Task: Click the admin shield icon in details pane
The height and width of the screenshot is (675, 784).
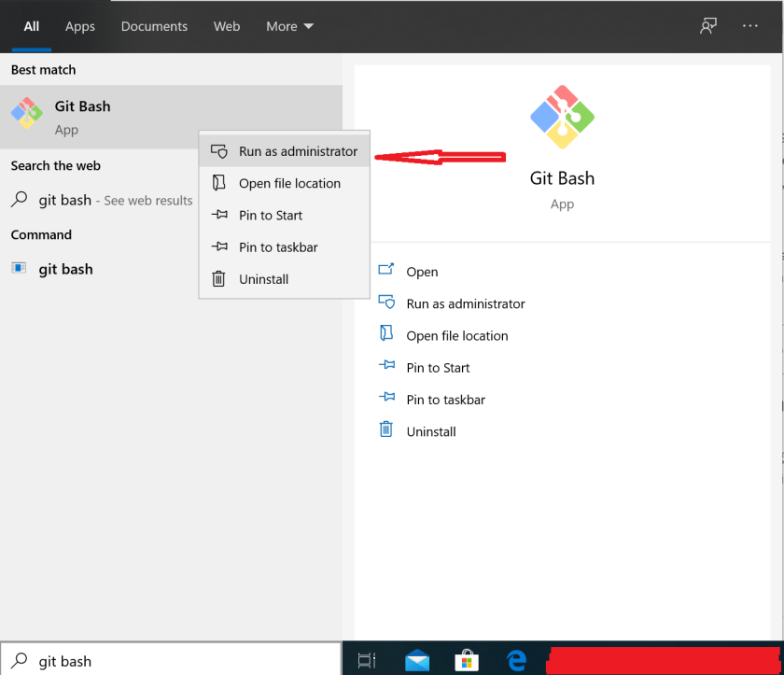Action: pyautogui.click(x=386, y=302)
